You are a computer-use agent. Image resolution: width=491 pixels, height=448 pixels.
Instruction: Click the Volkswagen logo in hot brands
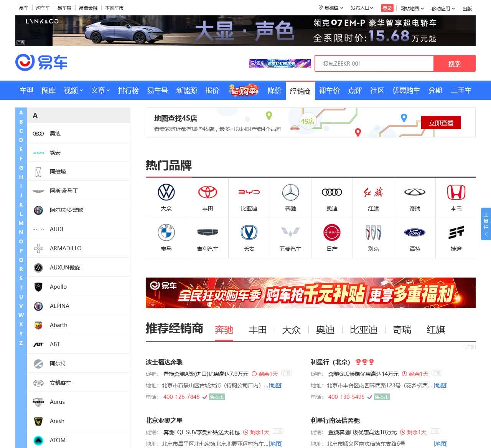tap(166, 192)
